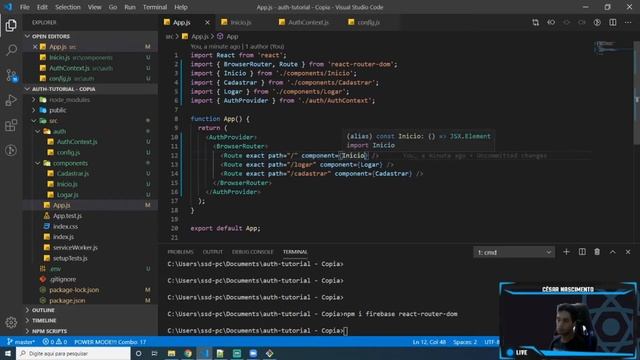
Task: Open previous revision of the file icon
Action: [551, 22]
